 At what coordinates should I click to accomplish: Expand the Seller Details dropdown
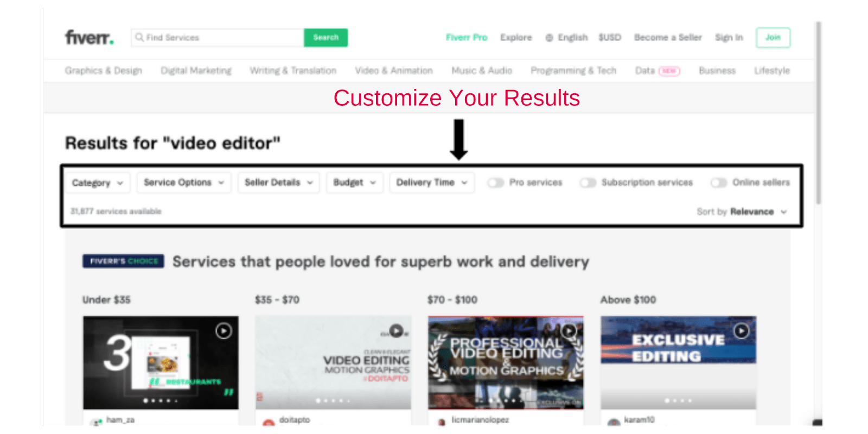[279, 183]
